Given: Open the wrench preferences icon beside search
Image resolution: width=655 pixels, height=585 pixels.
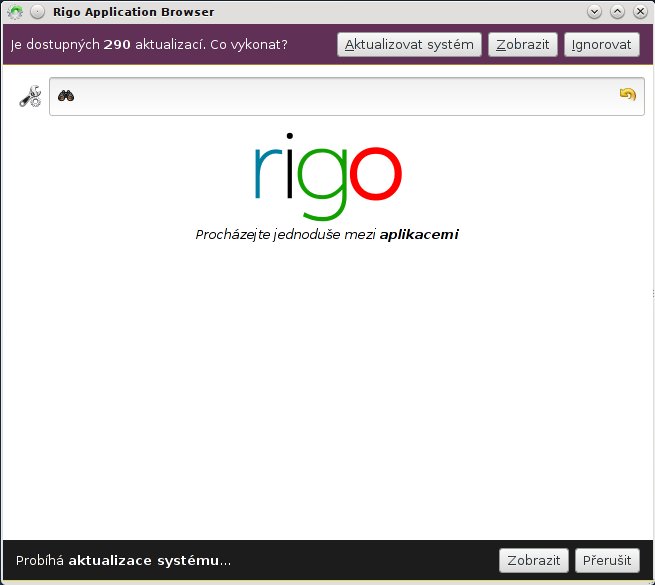Looking at the screenshot, I should (30, 97).
